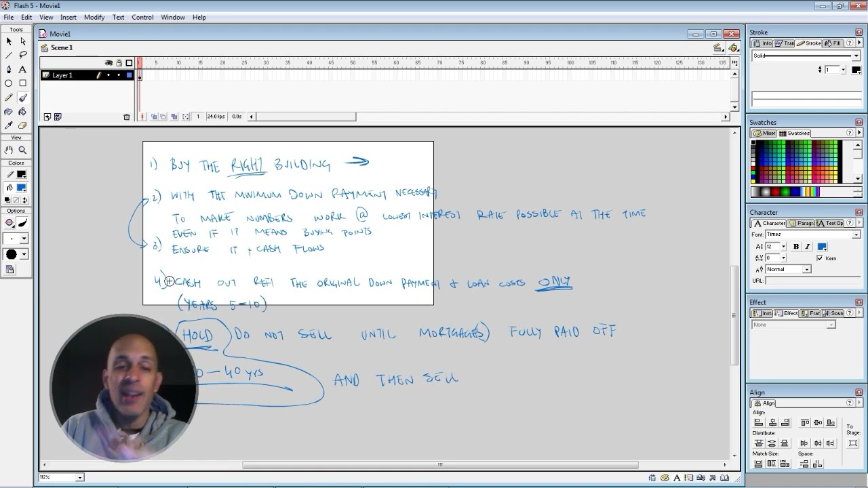This screenshot has height=488, width=868.
Task: Choose the Lasso tool
Action: [x=22, y=55]
